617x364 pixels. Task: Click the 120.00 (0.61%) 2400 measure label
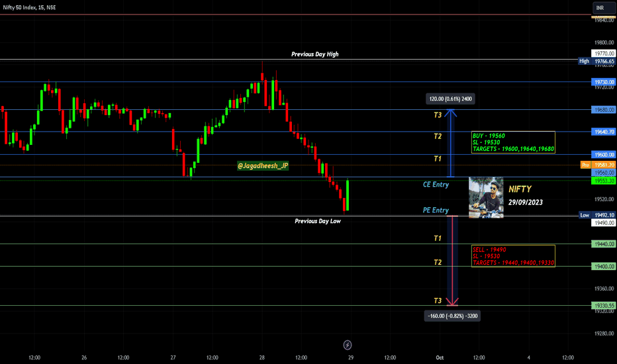coord(451,99)
